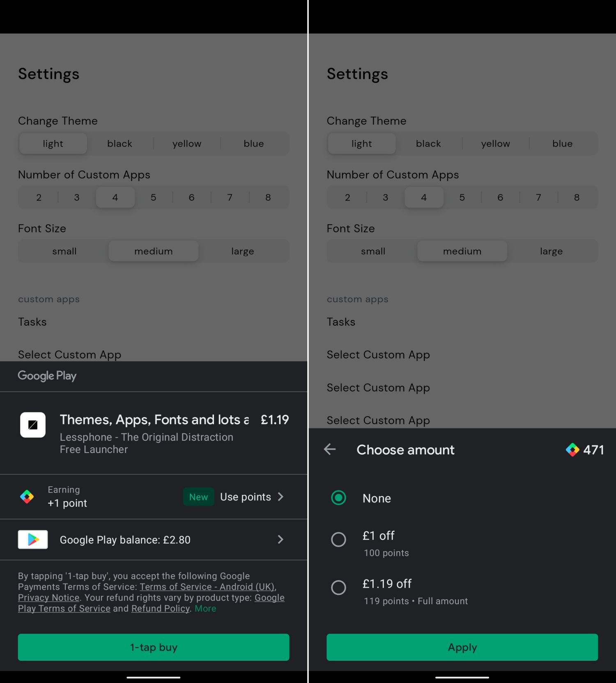This screenshot has width=616, height=683.
Task: Tap the Play Points icon beside 471
Action: 572,450
